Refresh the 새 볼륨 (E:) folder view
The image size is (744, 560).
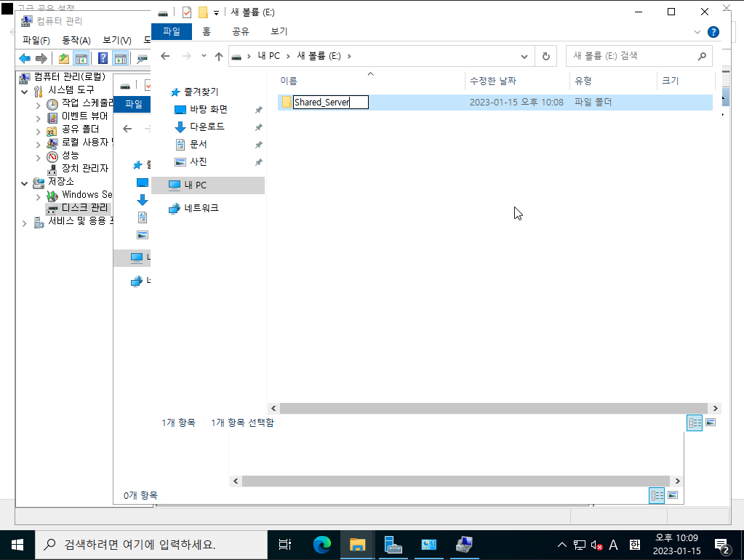(546, 57)
